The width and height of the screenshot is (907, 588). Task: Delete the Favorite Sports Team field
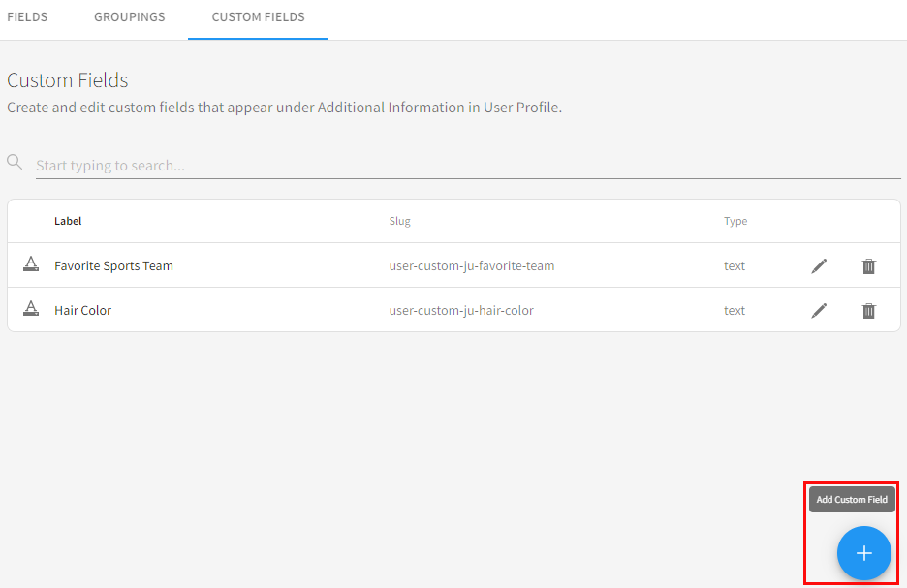coord(869,266)
